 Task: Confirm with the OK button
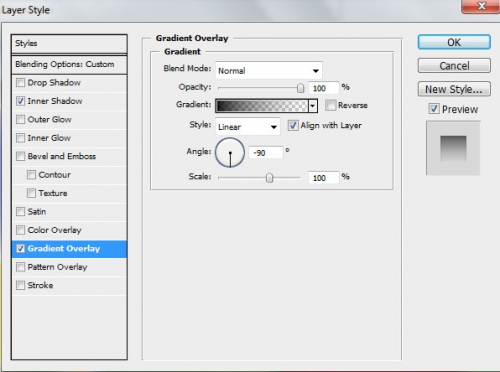(x=454, y=42)
